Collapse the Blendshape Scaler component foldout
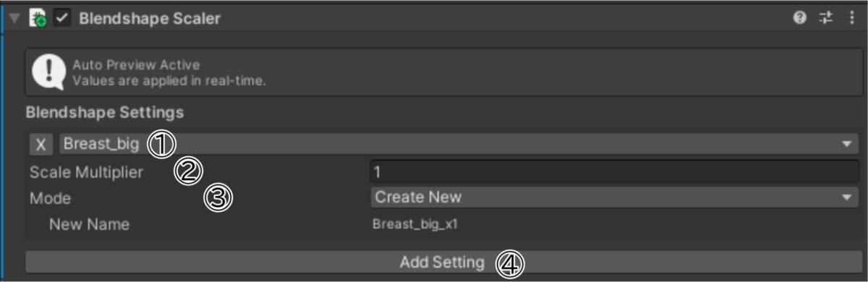 pos(14,19)
